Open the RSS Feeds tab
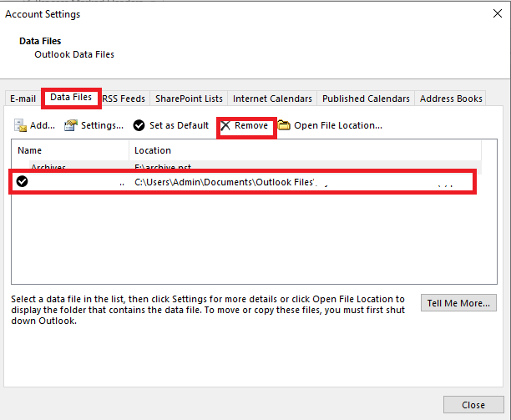Image resolution: width=511 pixels, height=420 pixels. point(124,99)
